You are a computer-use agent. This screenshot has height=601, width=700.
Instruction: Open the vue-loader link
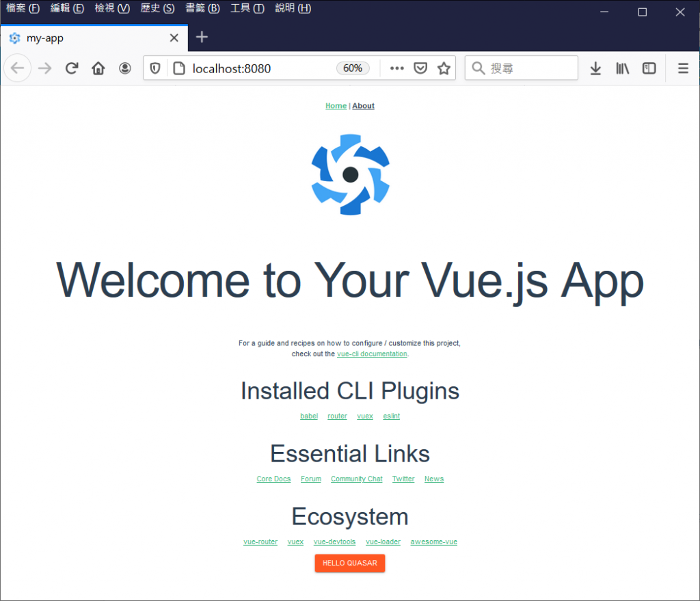click(383, 542)
